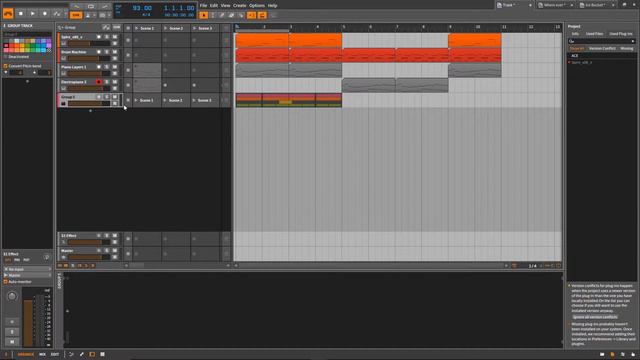Select the Eraser tool
Image resolution: width=640 pixels, height=360 pixels.
coord(231,15)
